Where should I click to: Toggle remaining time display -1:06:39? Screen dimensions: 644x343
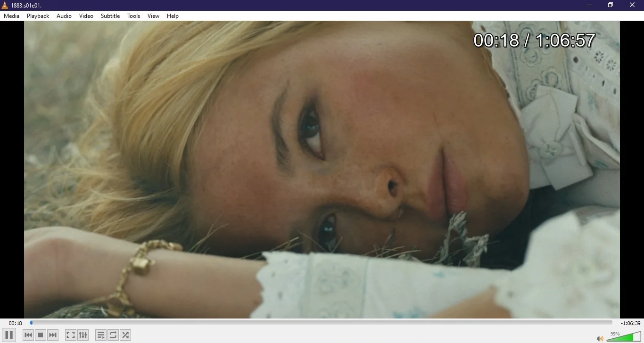[x=631, y=323]
